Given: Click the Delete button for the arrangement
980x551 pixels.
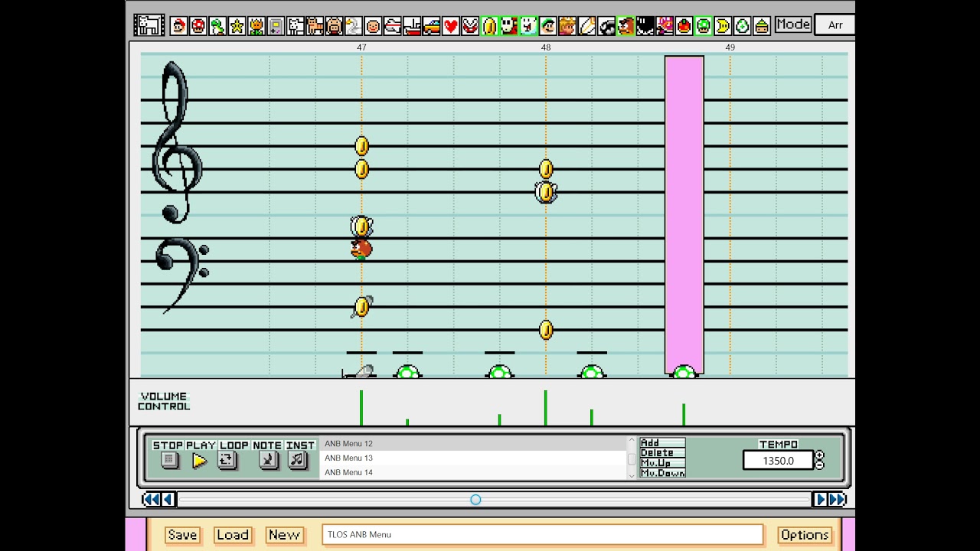Looking at the screenshot, I should (x=662, y=453).
